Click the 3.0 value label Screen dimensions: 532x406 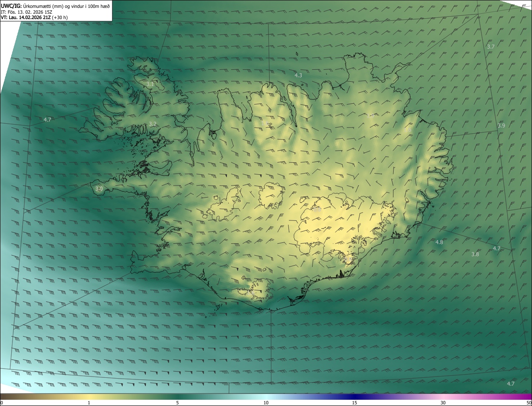(99, 188)
